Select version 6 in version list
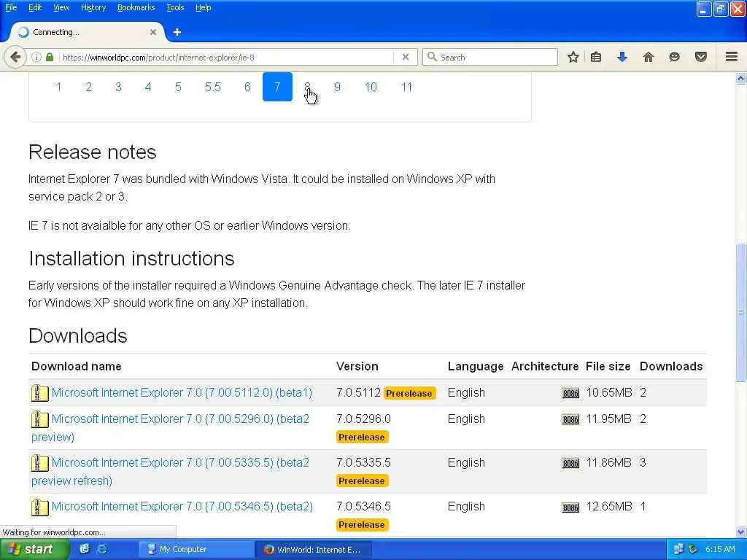The image size is (747, 560). (x=248, y=87)
